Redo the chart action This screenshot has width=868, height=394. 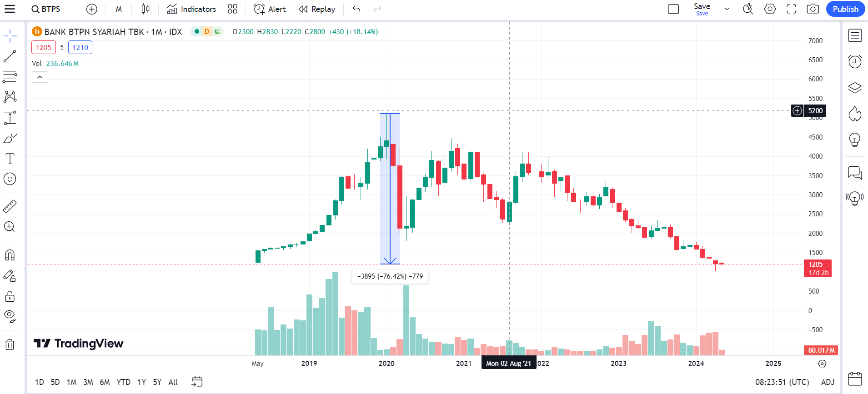point(377,9)
